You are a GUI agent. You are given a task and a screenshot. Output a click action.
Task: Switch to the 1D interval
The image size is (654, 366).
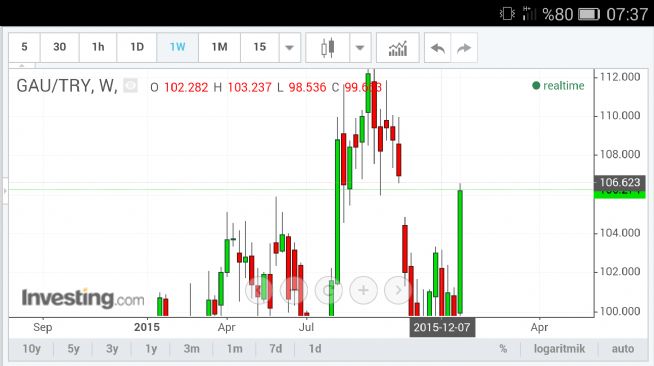137,47
